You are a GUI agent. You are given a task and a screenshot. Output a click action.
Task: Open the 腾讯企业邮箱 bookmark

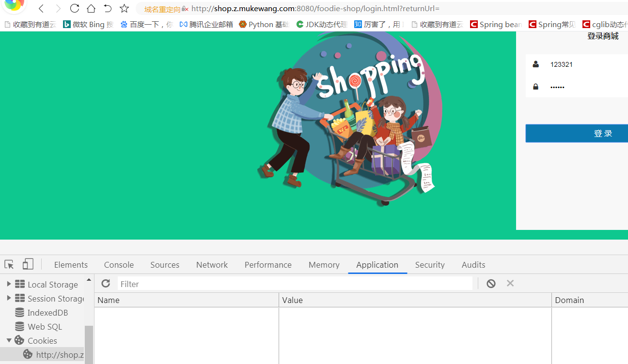[206, 24]
